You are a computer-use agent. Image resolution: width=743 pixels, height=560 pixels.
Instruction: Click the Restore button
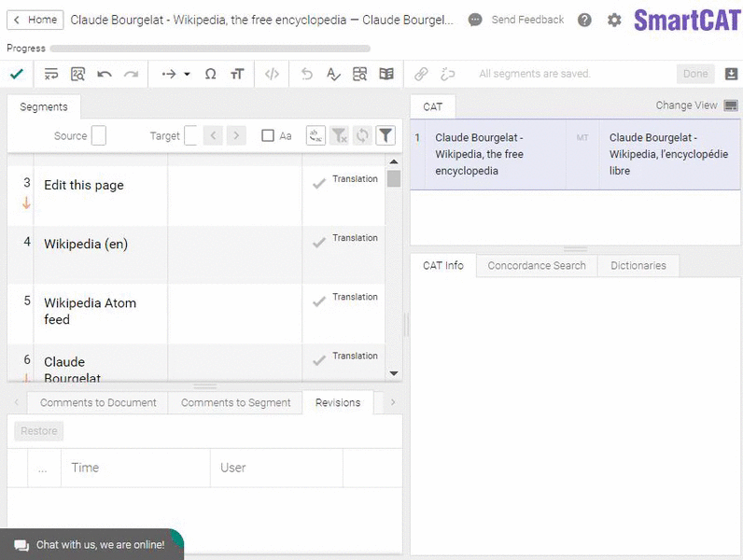tap(39, 431)
